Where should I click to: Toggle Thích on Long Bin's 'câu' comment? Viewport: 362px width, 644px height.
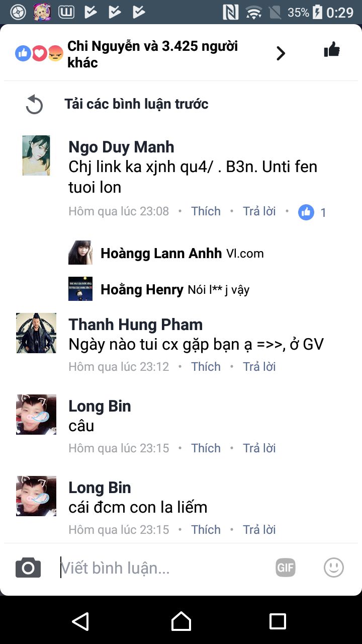pyautogui.click(x=206, y=448)
